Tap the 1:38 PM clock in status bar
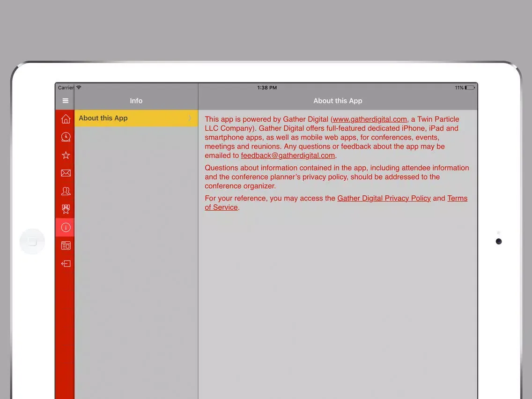532x399 pixels. tap(266, 88)
